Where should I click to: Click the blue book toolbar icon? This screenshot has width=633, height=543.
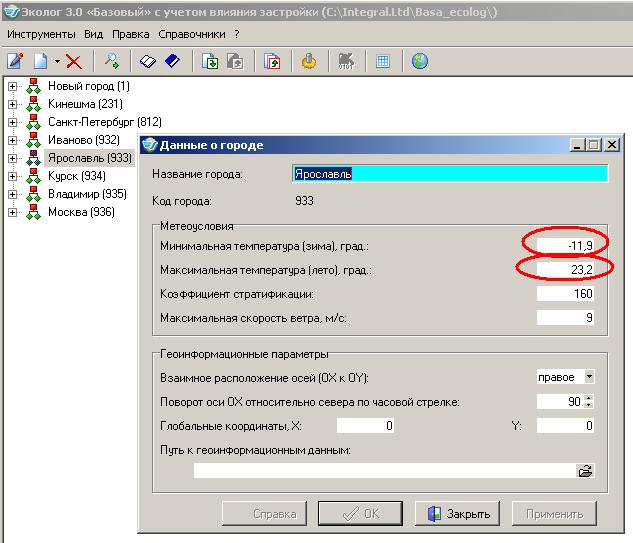(x=172, y=61)
